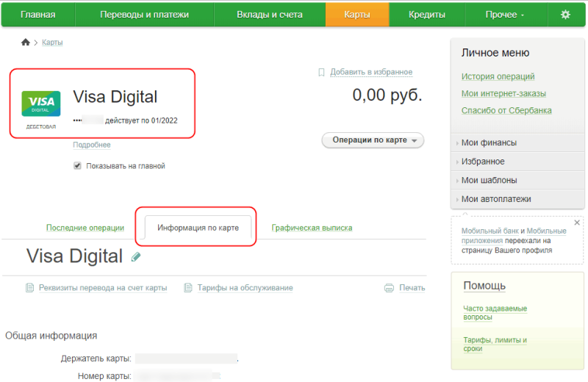Click the bookmark icon for Добавить в избранное

click(x=321, y=72)
